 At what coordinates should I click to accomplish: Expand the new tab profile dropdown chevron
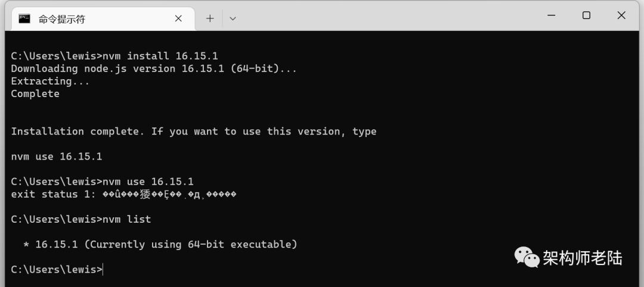click(233, 18)
